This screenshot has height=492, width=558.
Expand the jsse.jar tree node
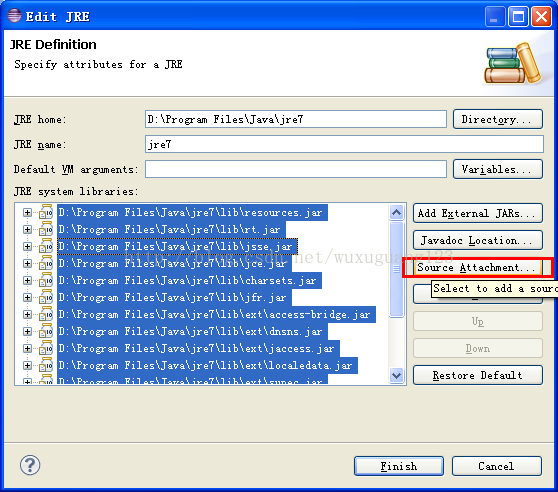(x=27, y=246)
